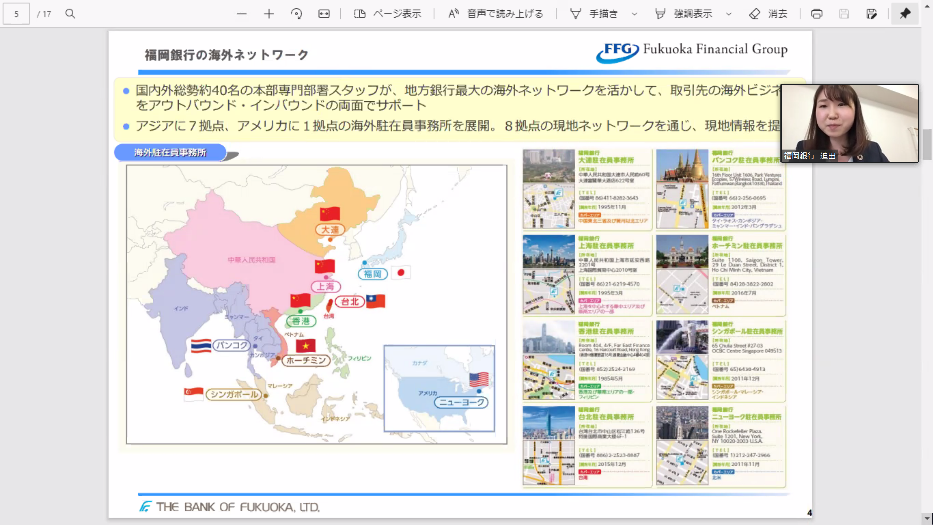Click the 台北駐在員事務所 tower photo
This screenshot has height=525, width=933.
[549, 423]
